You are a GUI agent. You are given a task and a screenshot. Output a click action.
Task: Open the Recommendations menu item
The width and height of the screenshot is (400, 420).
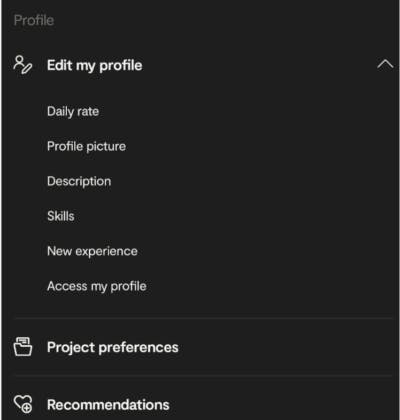point(108,405)
